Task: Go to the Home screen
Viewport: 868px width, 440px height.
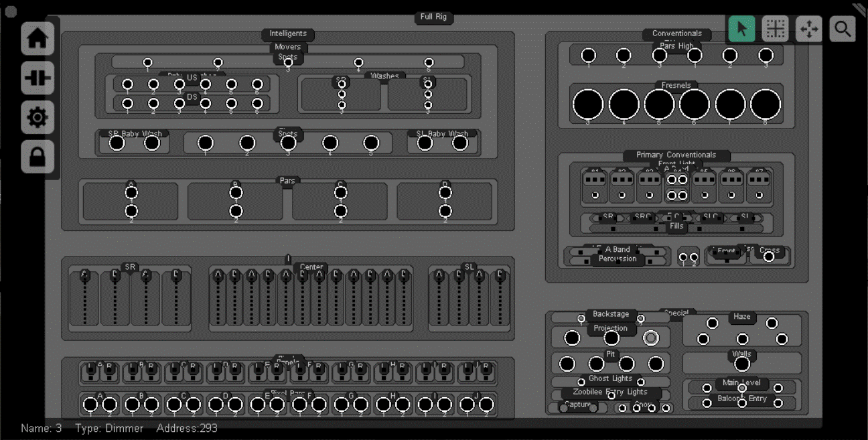Action: point(38,38)
